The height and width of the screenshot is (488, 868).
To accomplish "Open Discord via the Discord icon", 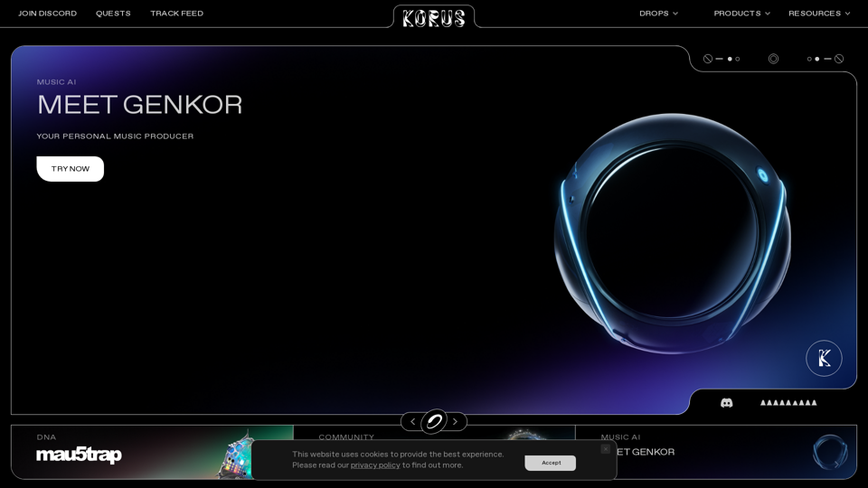I will click(x=726, y=403).
